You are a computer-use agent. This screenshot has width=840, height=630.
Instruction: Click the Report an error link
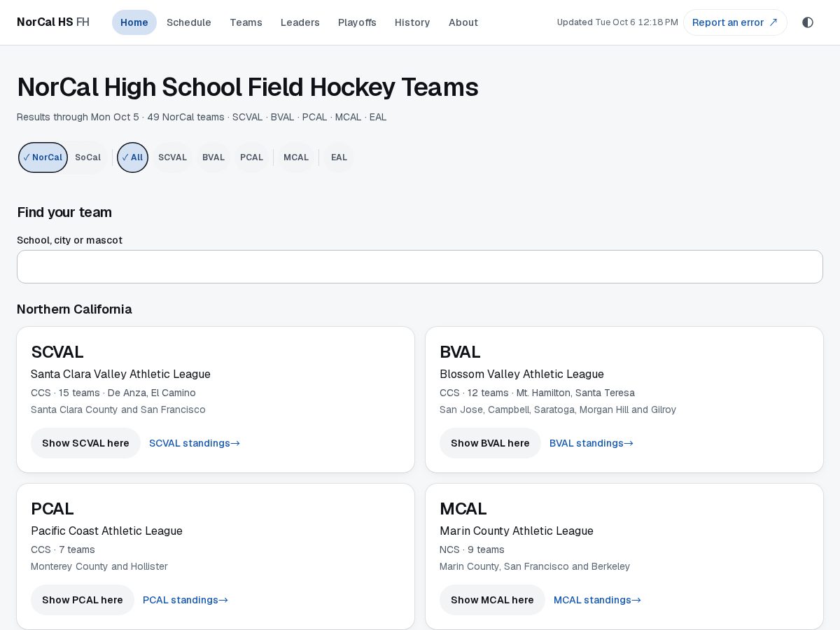[x=735, y=22]
